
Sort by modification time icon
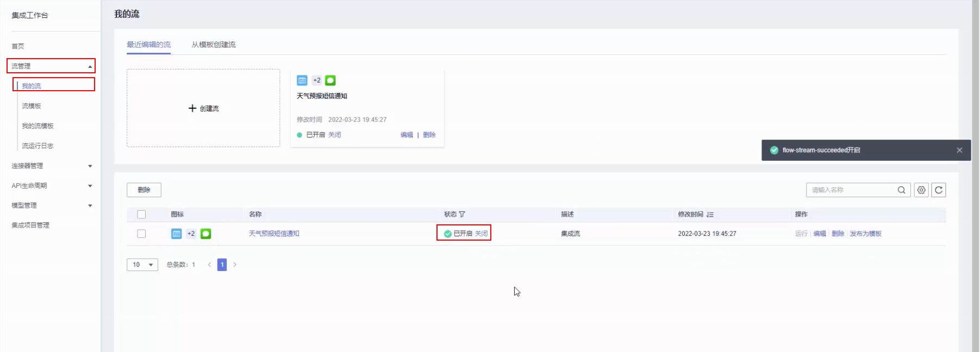710,215
